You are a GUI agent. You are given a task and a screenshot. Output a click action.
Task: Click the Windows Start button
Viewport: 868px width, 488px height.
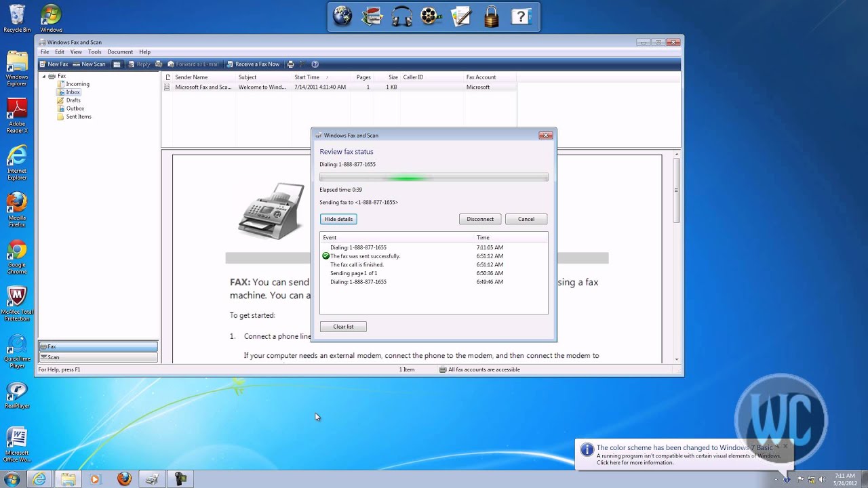12,479
